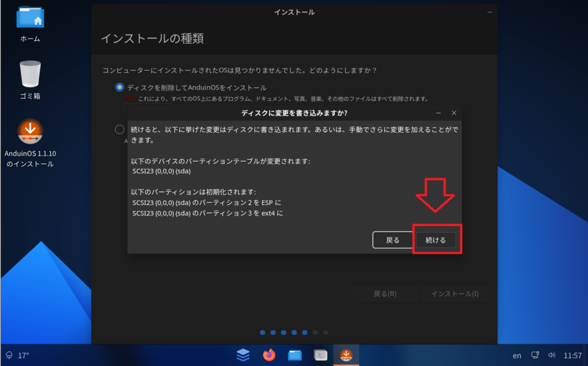Screen dimensions: 588x366
Task: Open the terminal from the taskbar
Action: point(320,355)
